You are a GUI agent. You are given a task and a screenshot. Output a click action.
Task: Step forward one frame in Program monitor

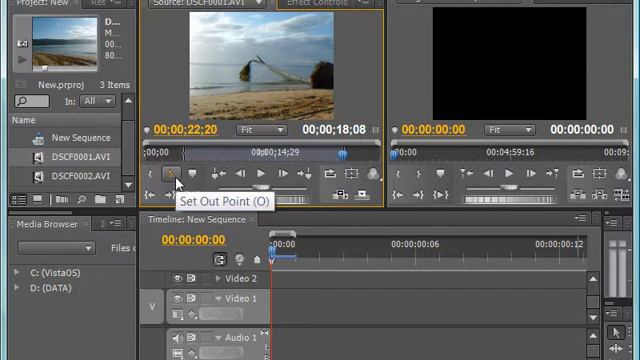(531, 174)
